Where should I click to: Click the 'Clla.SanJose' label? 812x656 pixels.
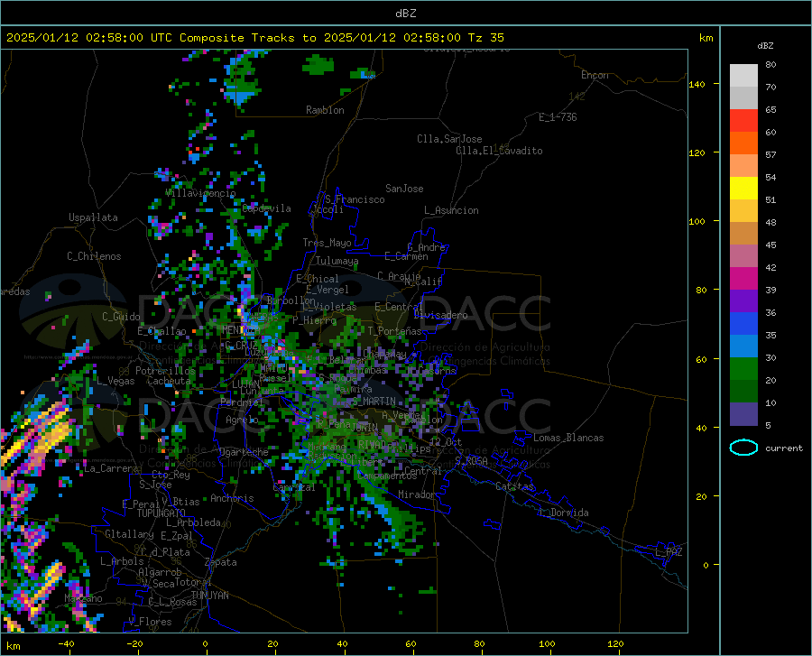[x=449, y=139]
